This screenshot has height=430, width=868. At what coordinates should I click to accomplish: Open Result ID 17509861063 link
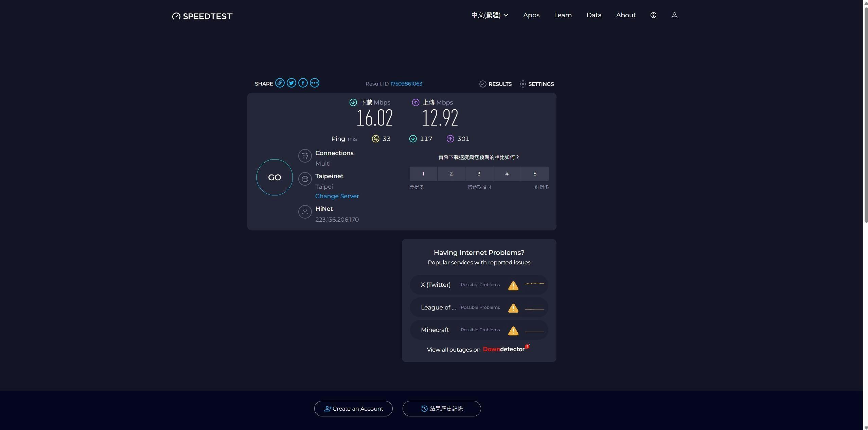[406, 83]
